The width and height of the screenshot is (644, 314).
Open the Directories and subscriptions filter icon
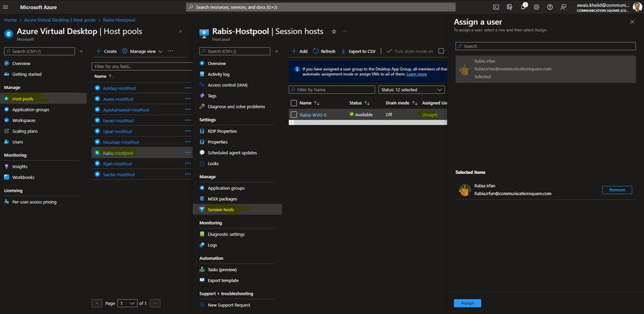[x=509, y=7]
